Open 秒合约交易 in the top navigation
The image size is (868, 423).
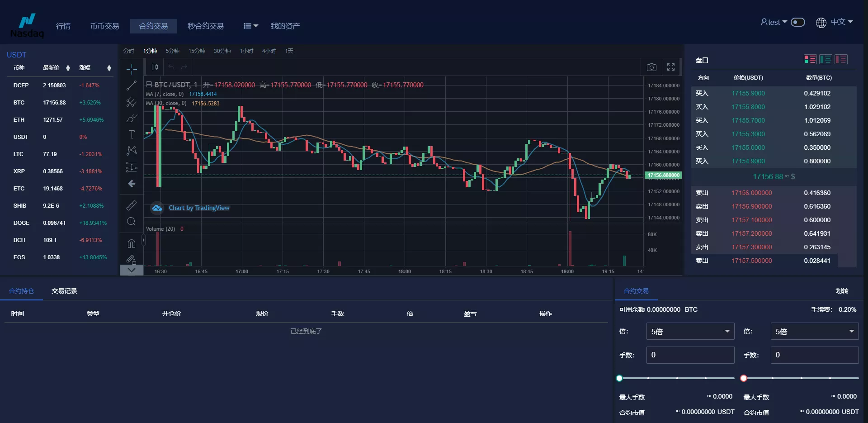(x=206, y=26)
